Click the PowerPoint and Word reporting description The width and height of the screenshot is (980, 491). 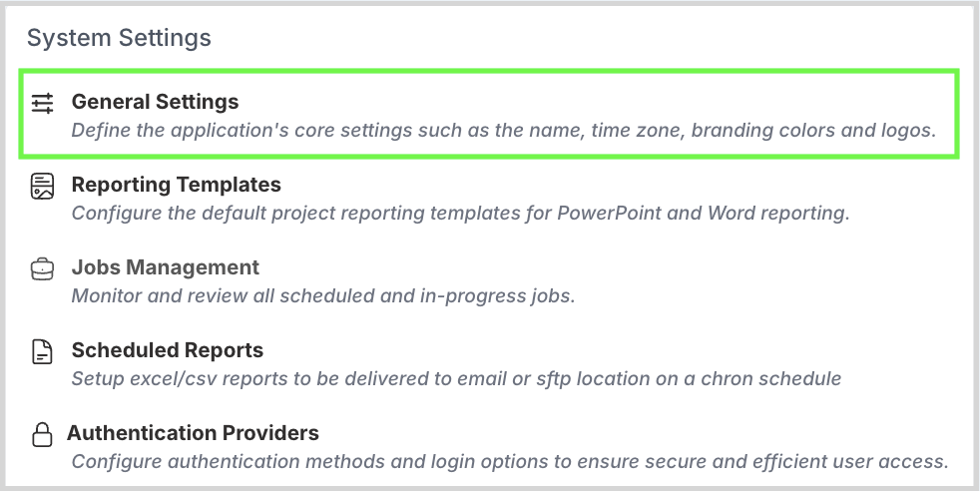[459, 213]
